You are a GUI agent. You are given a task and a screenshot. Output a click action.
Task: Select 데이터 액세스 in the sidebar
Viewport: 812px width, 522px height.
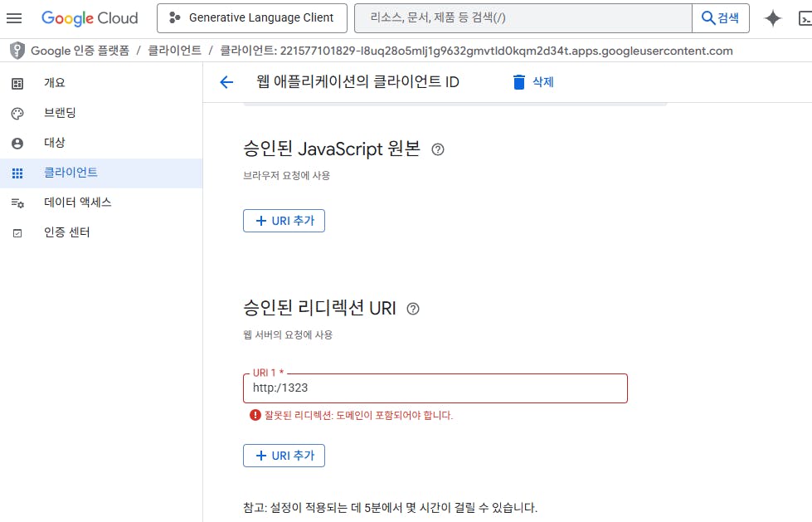coord(101,202)
